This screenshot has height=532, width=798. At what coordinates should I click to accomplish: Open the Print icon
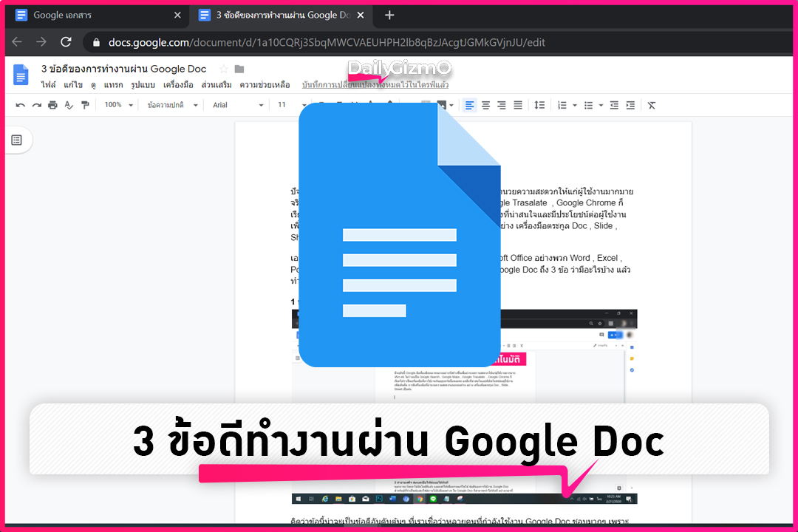52,105
